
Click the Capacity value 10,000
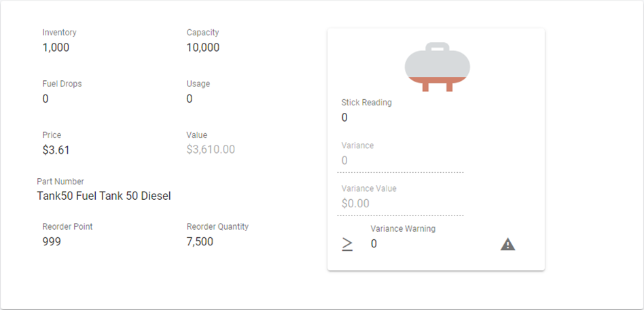[x=202, y=48]
